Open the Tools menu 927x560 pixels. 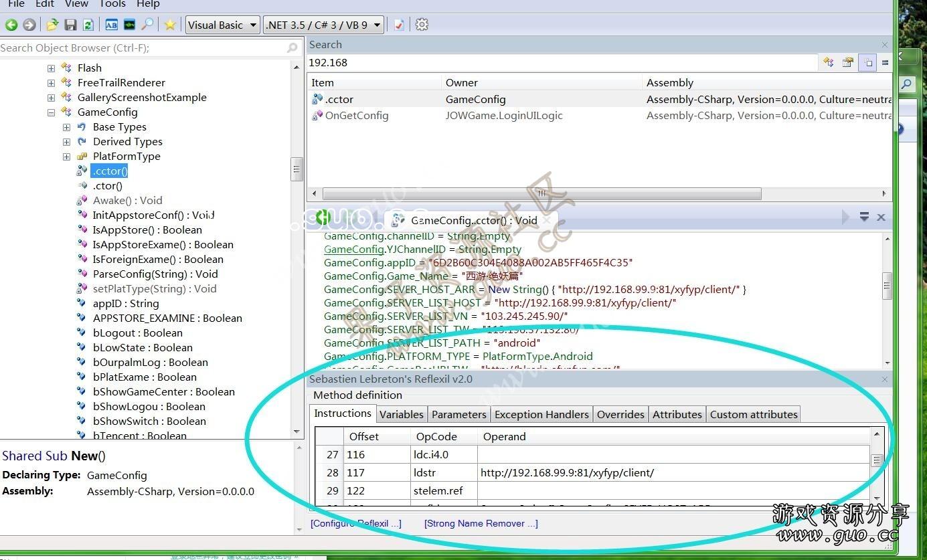(112, 4)
